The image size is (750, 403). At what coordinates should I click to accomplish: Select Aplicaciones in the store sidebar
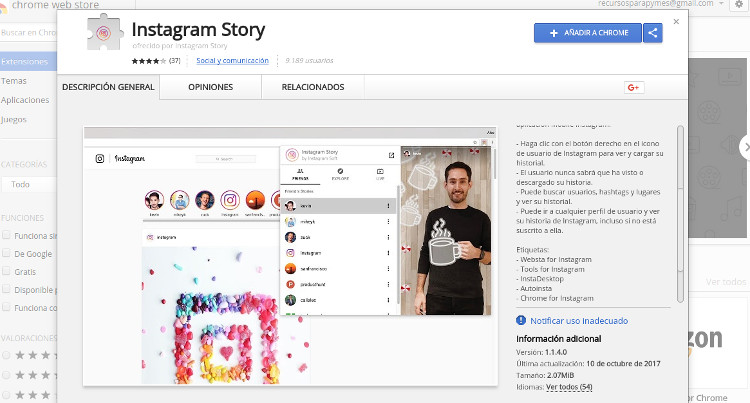click(x=25, y=100)
